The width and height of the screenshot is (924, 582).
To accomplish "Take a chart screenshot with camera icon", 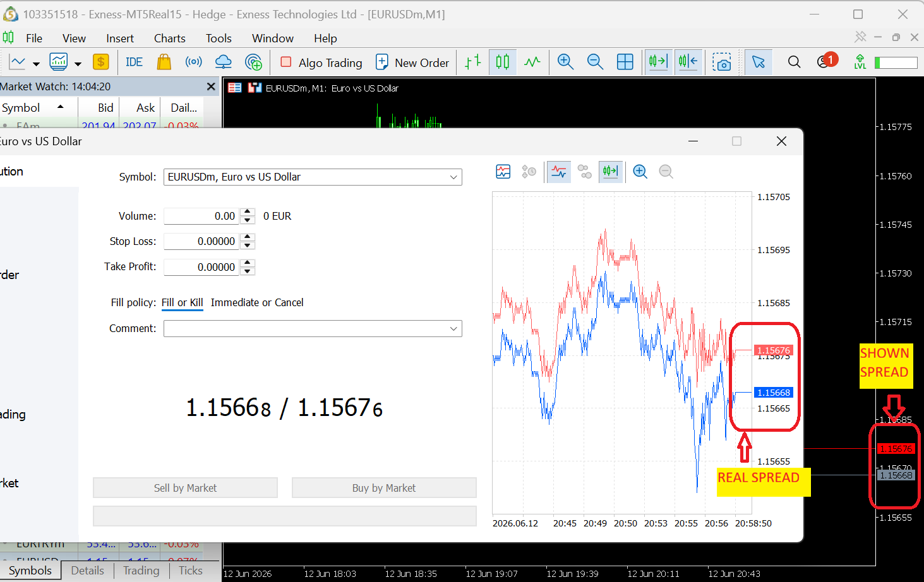I will pyautogui.click(x=722, y=62).
